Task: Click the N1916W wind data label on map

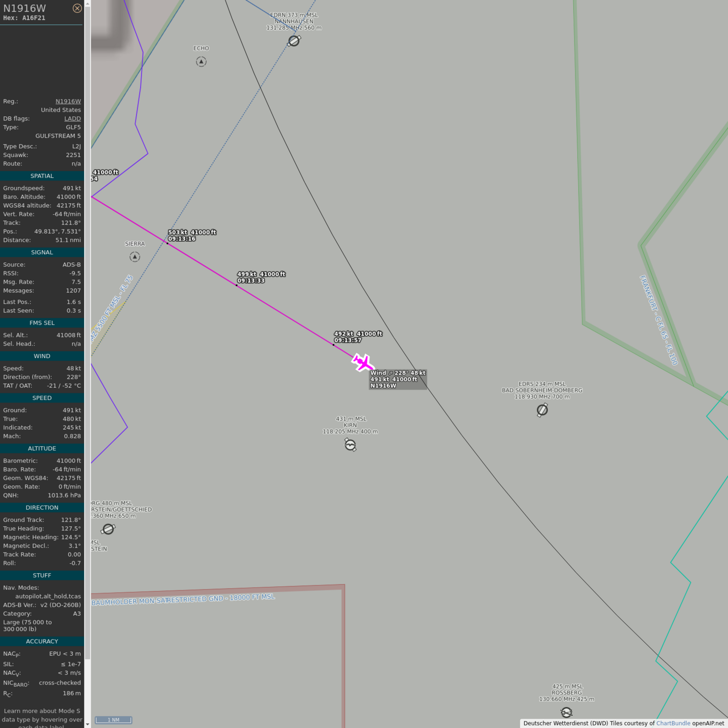Action: click(398, 379)
